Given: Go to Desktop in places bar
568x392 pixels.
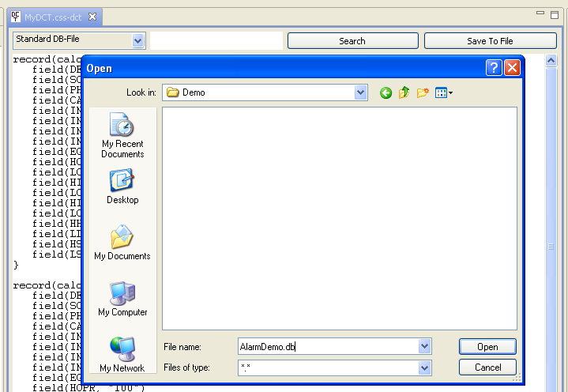Looking at the screenshot, I should point(122,187).
